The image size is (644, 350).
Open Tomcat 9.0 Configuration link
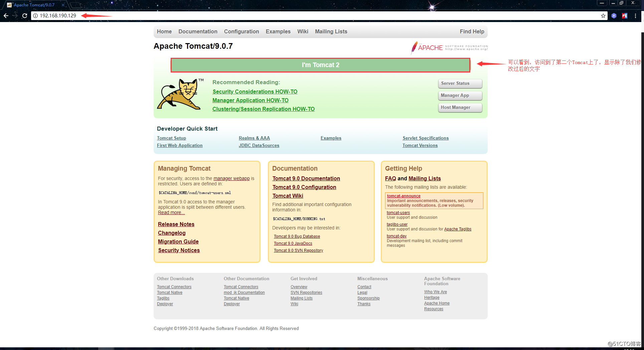click(304, 187)
